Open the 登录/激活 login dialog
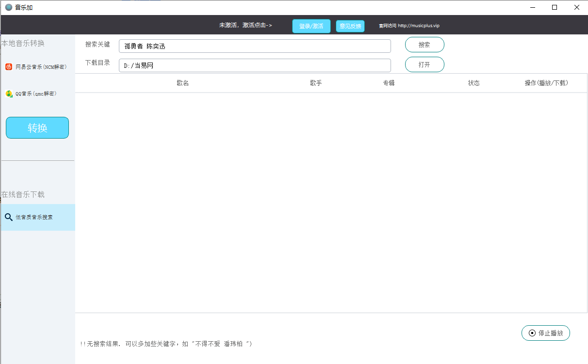The image size is (588, 364). click(x=311, y=26)
